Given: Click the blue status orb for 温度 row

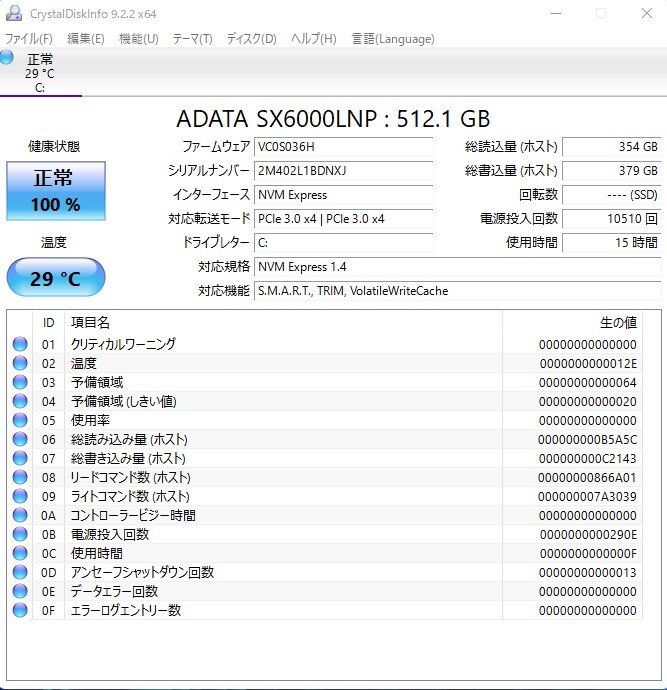Looking at the screenshot, I should tap(20, 363).
